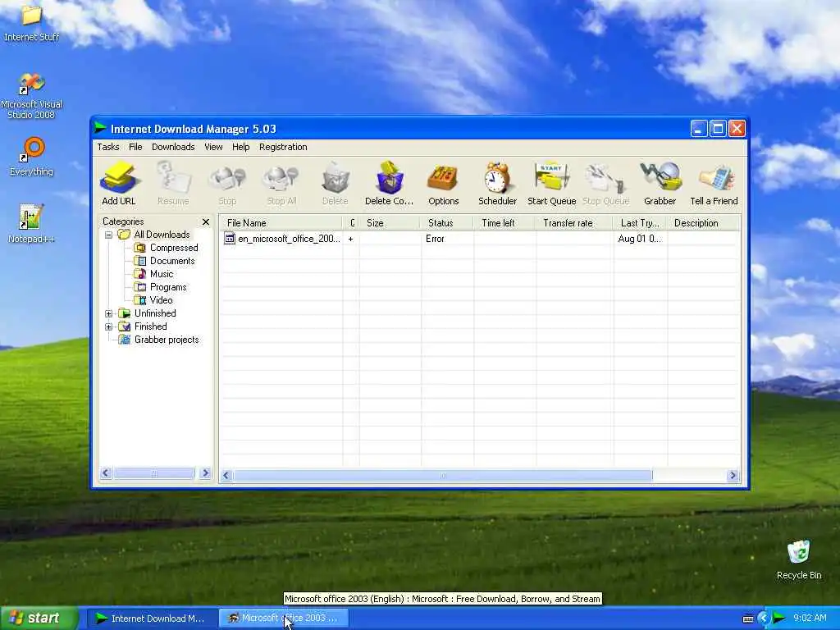Expand the Unfinished tree node
The image size is (840, 630).
coord(109,313)
